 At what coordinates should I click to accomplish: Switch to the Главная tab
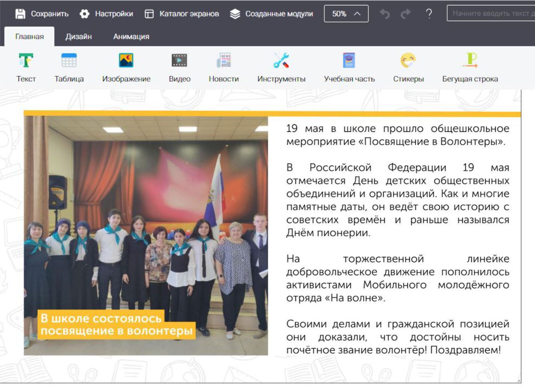(x=29, y=36)
